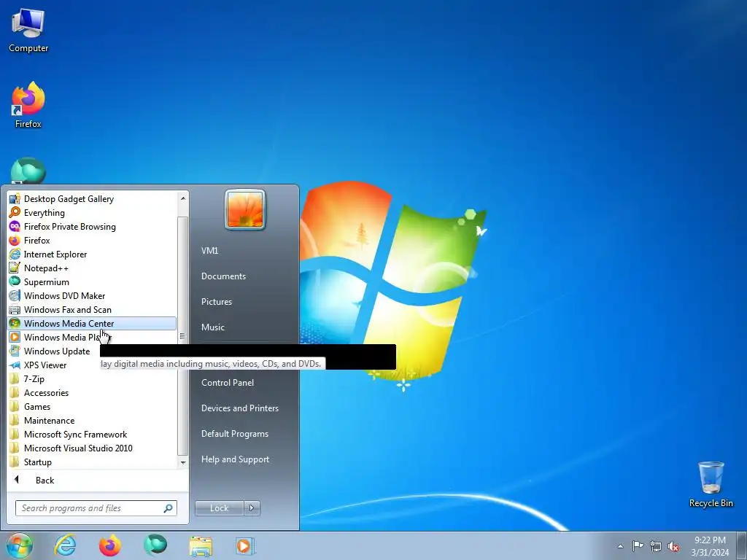Select the Computer desktop icon

coord(28,31)
